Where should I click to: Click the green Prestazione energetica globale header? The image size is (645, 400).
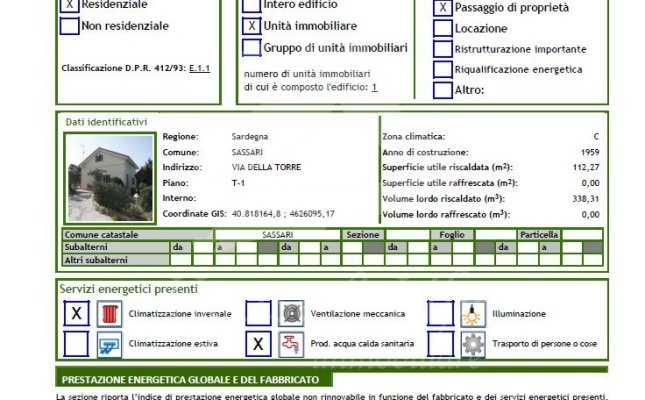(190, 380)
